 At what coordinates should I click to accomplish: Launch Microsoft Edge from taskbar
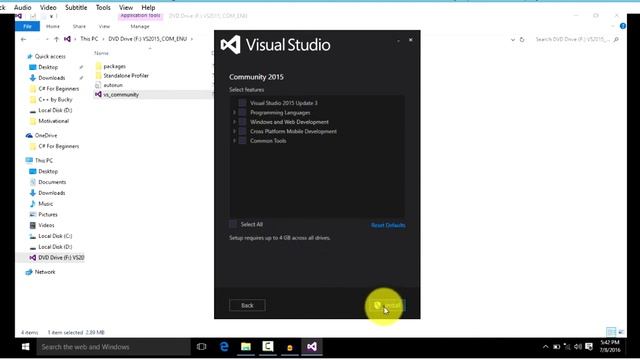224,347
